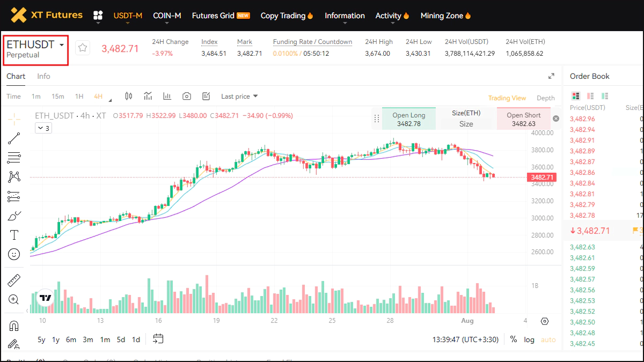Select the brush drawing tool
The image size is (644, 362).
(14, 216)
